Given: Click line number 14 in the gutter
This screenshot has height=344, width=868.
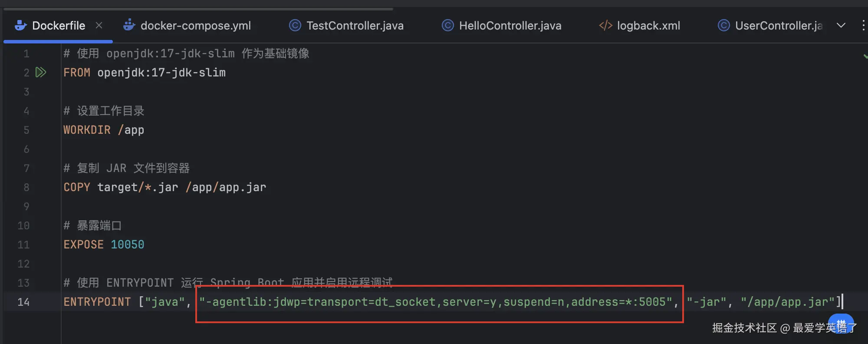Looking at the screenshot, I should (23, 302).
